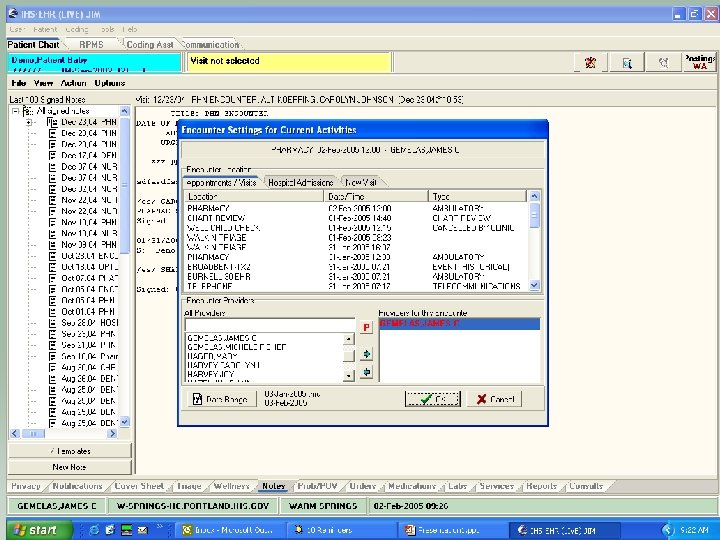720x540 pixels.
Task: Open the Options menu
Action: (x=110, y=83)
